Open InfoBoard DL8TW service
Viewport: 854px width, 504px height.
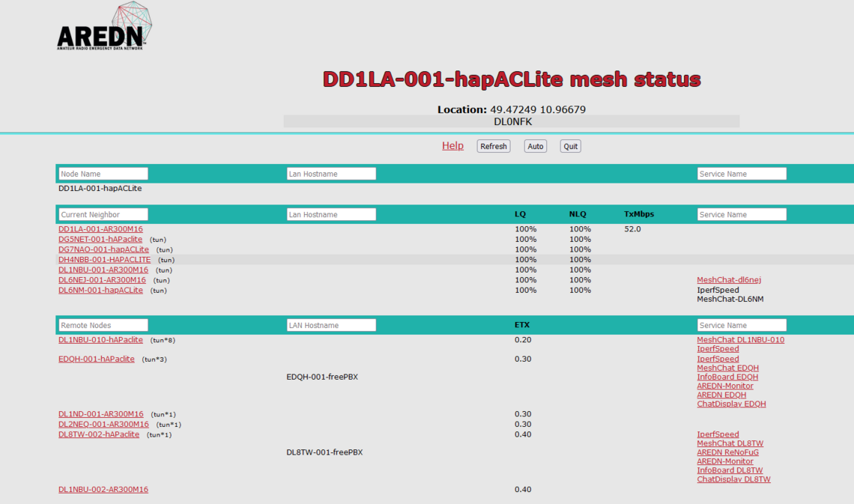point(730,471)
